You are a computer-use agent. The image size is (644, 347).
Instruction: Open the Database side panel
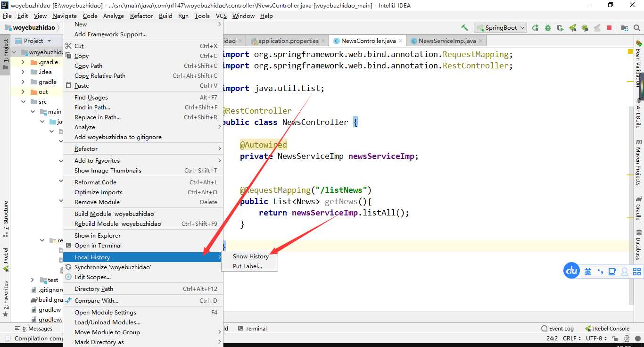639,244
